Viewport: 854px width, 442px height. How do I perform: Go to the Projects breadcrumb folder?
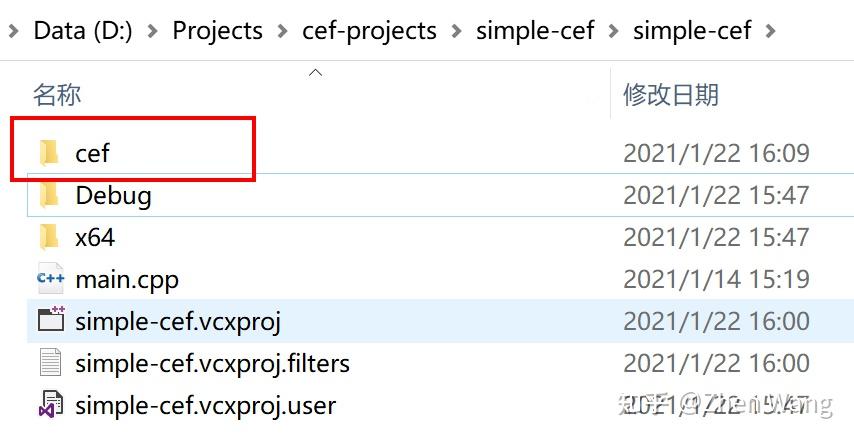217,31
